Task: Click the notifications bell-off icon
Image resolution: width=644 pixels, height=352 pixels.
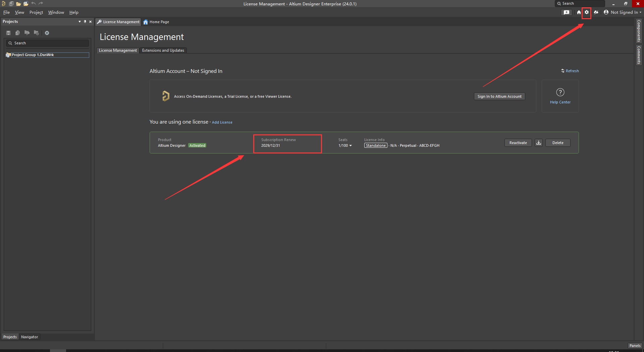Action: [x=596, y=12]
